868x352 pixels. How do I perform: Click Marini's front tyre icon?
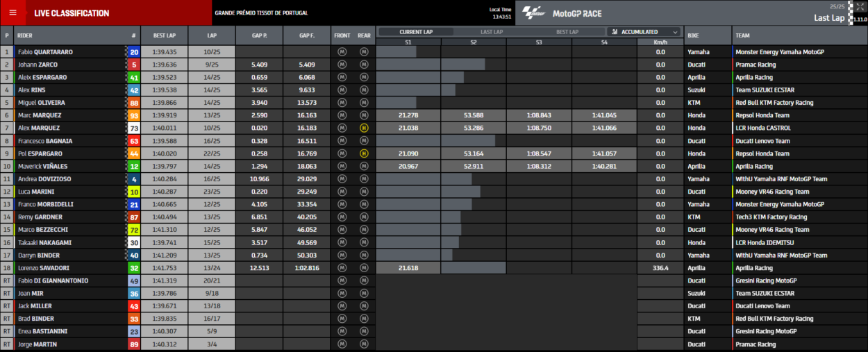[342, 192]
